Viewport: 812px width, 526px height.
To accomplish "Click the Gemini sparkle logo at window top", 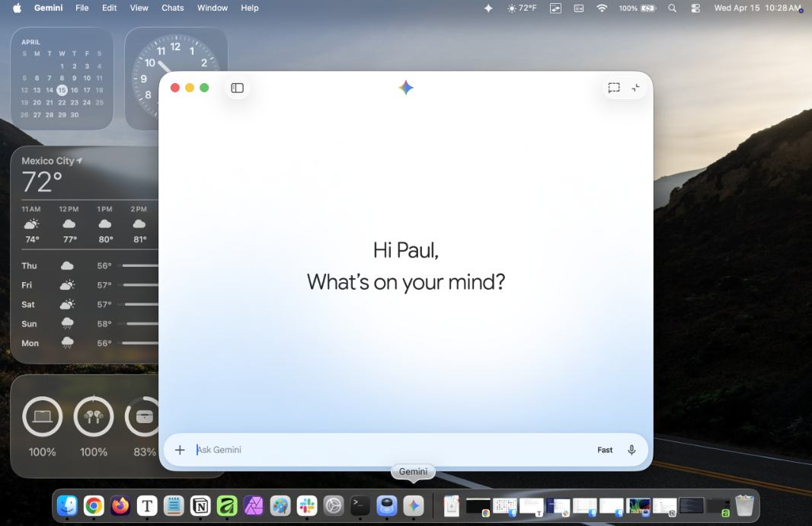I will 406,88.
